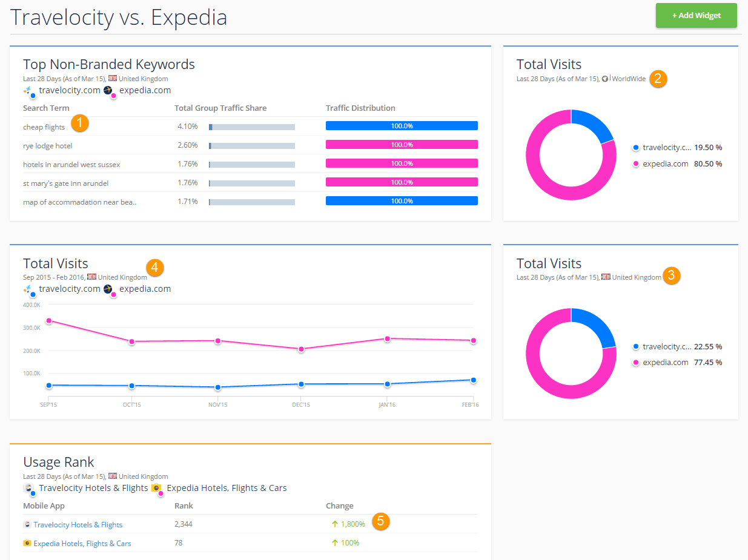This screenshot has height=560, width=748.
Task: Click the 2,344 rank value
Action: pyautogui.click(x=184, y=524)
